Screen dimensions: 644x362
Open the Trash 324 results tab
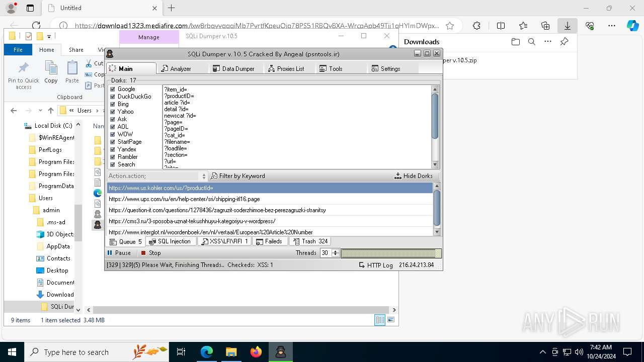coord(310,241)
